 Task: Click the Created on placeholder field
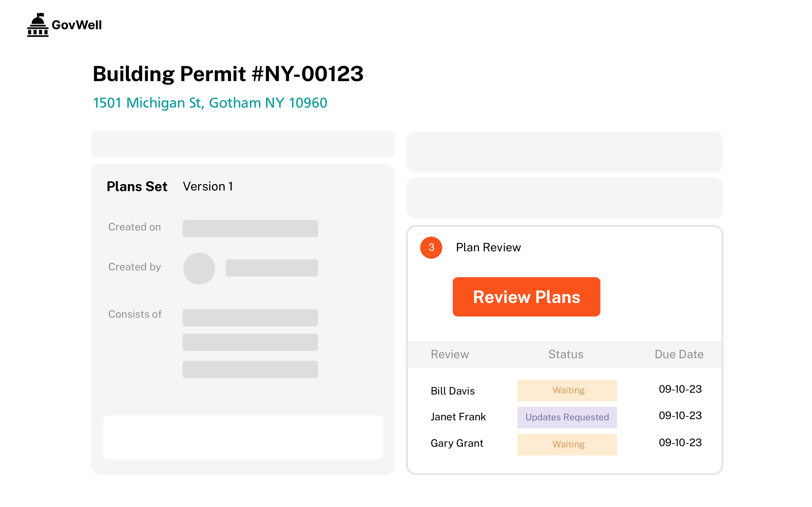(250, 228)
